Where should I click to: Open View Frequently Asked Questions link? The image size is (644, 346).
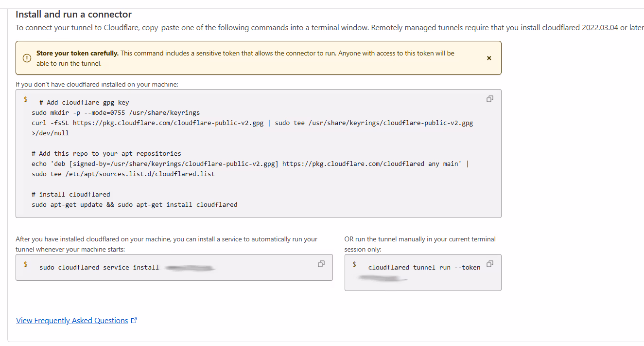pyautogui.click(x=72, y=321)
